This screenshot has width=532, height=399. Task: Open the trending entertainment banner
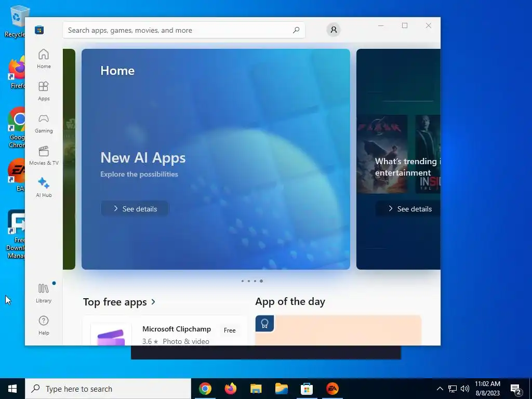tap(398, 159)
